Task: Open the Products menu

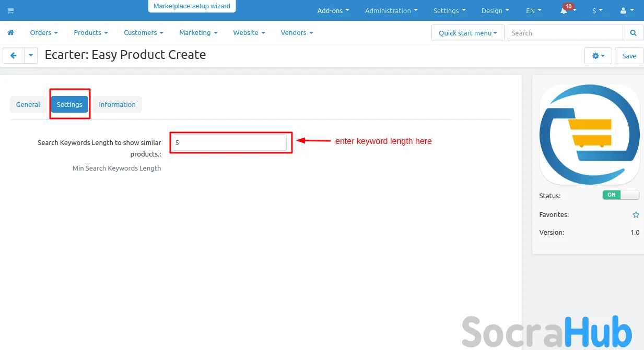Action: click(x=90, y=32)
